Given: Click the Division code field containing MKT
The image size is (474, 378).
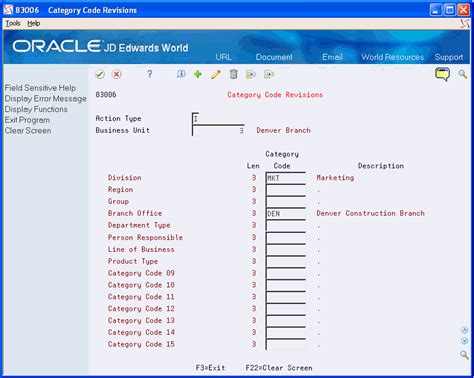Looking at the screenshot, I should pyautogui.click(x=286, y=178).
